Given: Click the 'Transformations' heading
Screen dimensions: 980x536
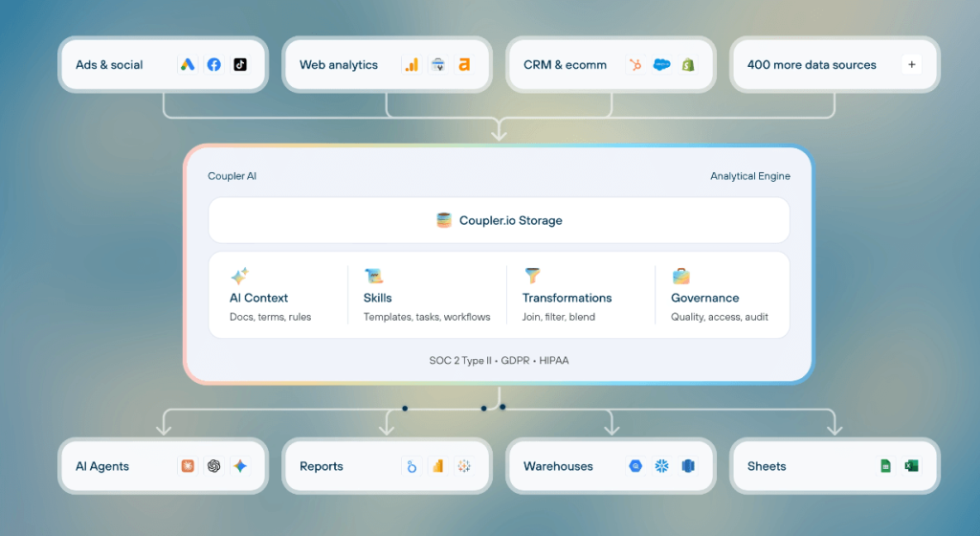Looking at the screenshot, I should 567,298.
